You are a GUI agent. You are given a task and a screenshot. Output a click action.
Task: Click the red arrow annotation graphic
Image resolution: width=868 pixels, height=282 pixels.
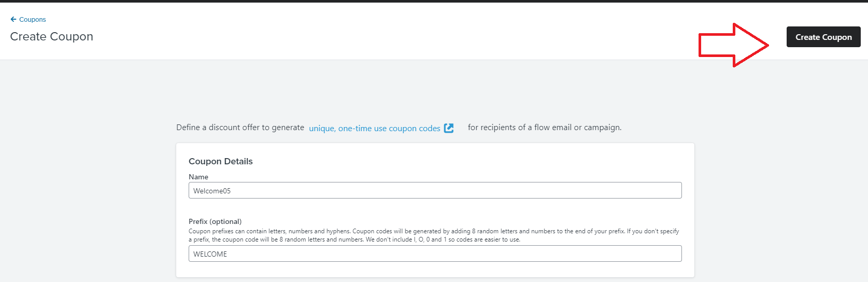[x=734, y=45]
